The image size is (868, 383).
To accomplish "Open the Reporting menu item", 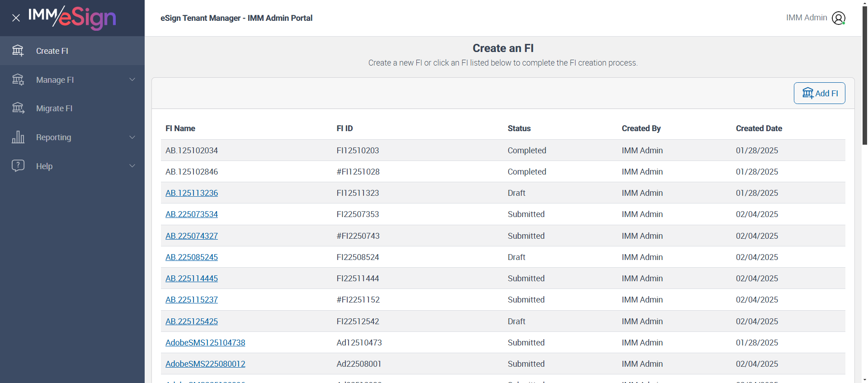I will [72, 137].
